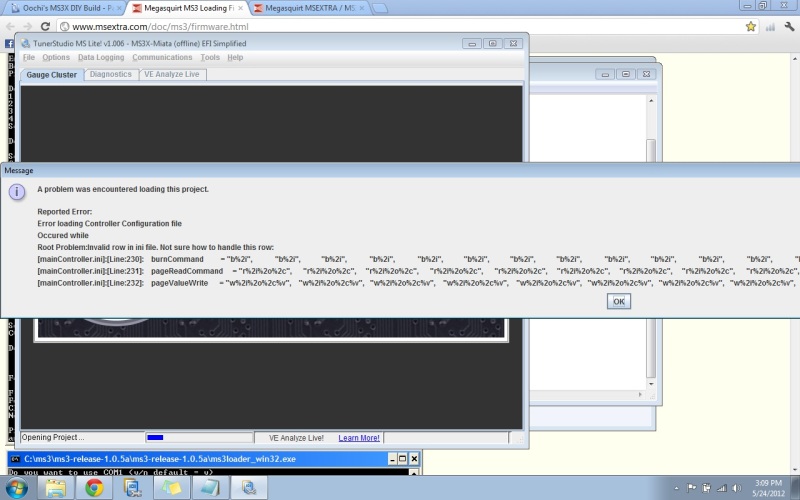Click the Chrome back arrow
Screen dimensions: 800x500
(11, 27)
